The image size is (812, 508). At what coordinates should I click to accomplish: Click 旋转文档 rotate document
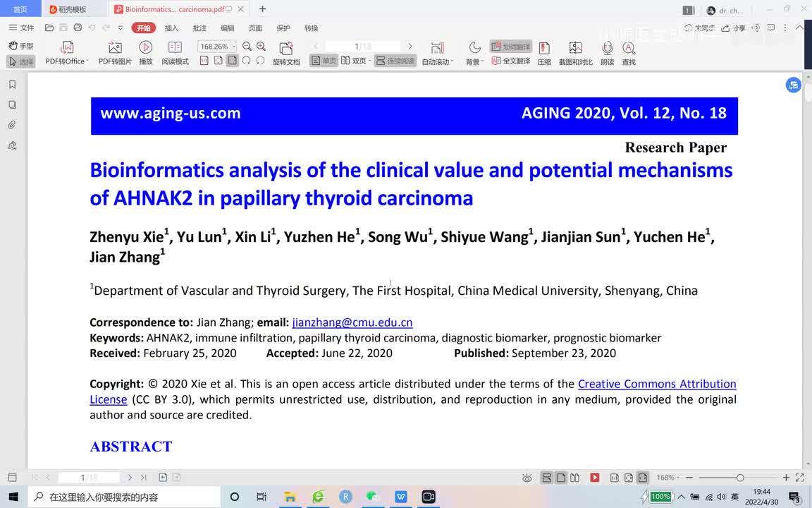[286, 53]
